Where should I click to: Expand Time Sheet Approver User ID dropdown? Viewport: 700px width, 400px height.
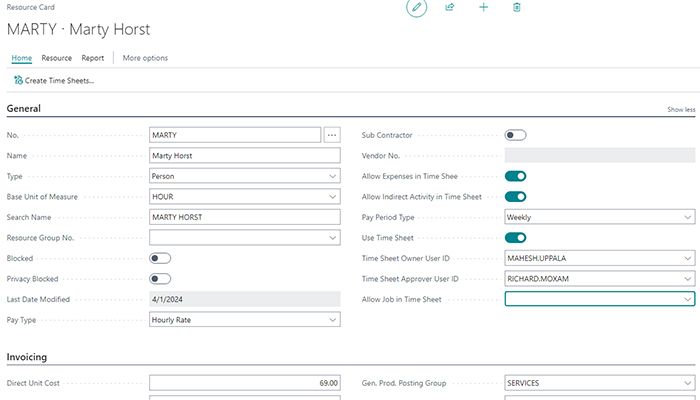click(600, 279)
